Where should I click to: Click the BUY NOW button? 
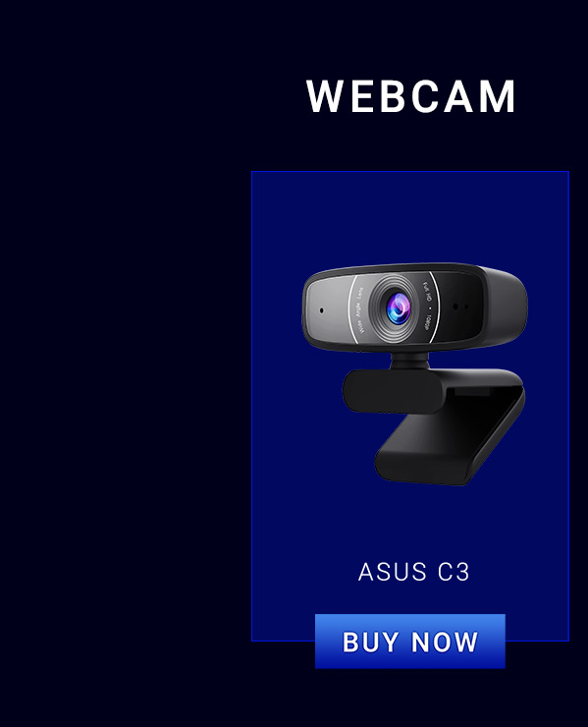pyautogui.click(x=409, y=642)
